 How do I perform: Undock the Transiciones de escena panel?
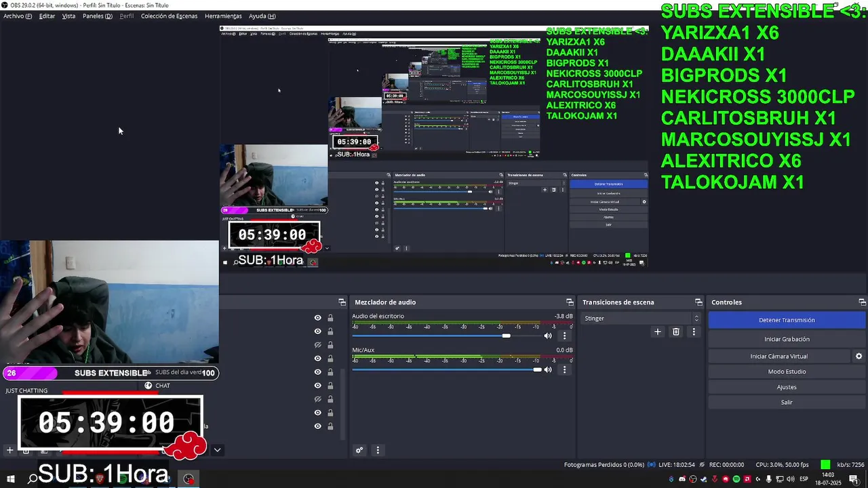[698, 302]
